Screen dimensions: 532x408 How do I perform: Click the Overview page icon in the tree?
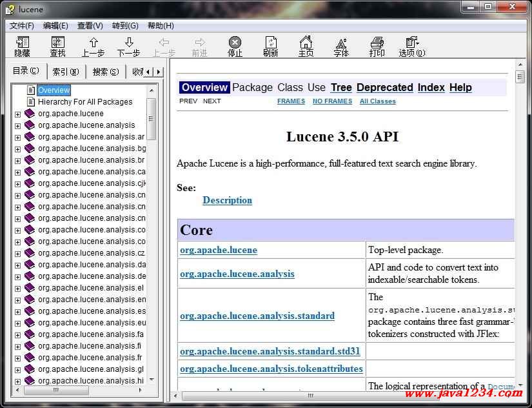pyautogui.click(x=31, y=90)
